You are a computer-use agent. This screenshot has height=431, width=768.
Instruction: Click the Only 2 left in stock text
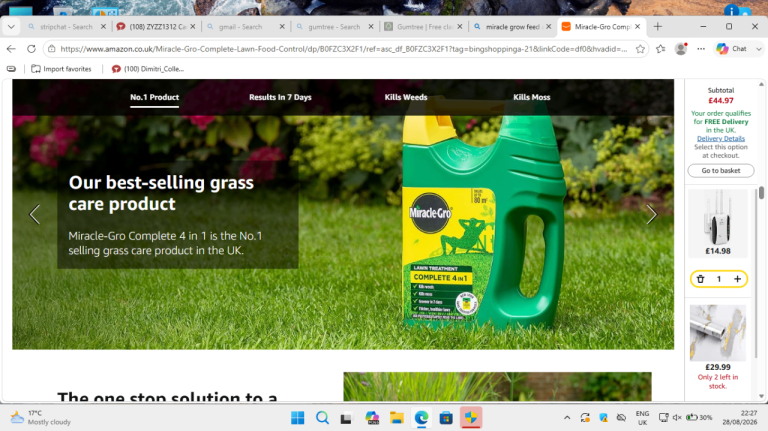coord(718,382)
